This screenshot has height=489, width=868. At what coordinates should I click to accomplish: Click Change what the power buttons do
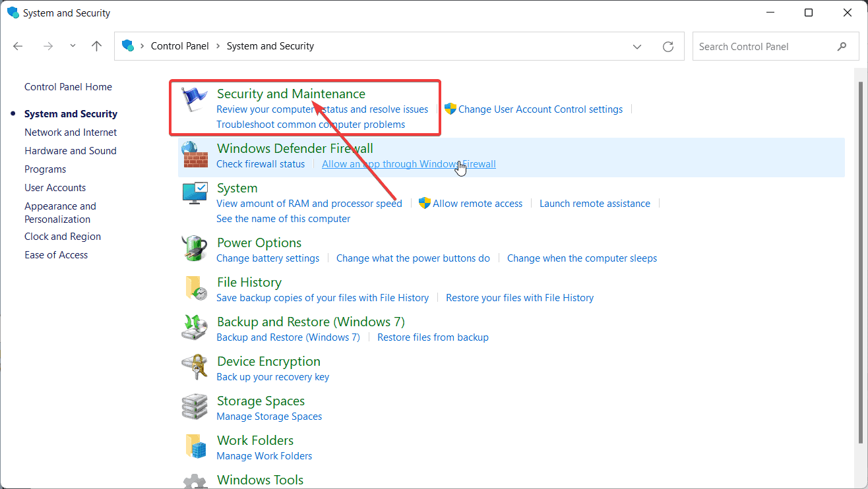click(413, 258)
